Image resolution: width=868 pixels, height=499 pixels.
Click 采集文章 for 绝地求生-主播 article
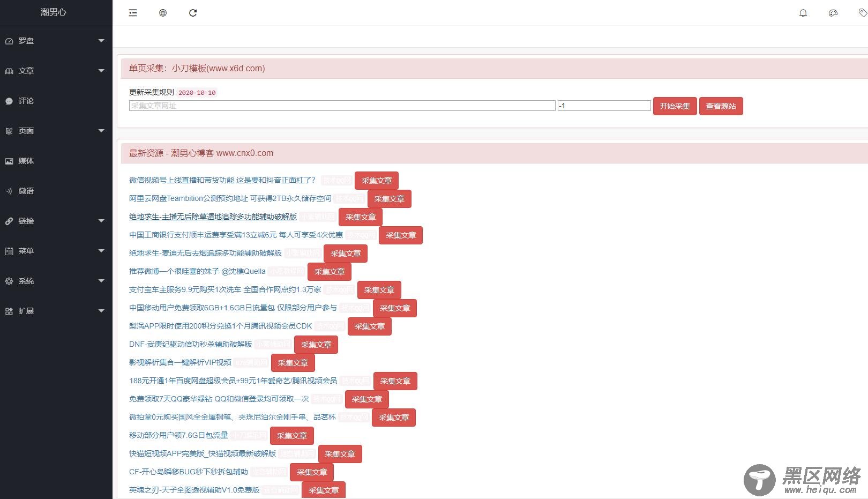(x=361, y=217)
